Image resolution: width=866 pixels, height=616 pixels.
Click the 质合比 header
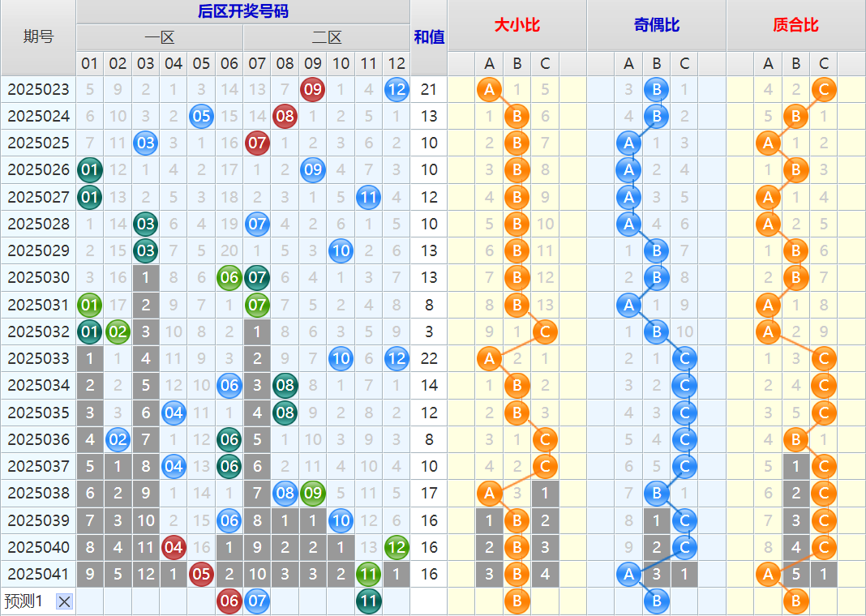[x=795, y=25]
